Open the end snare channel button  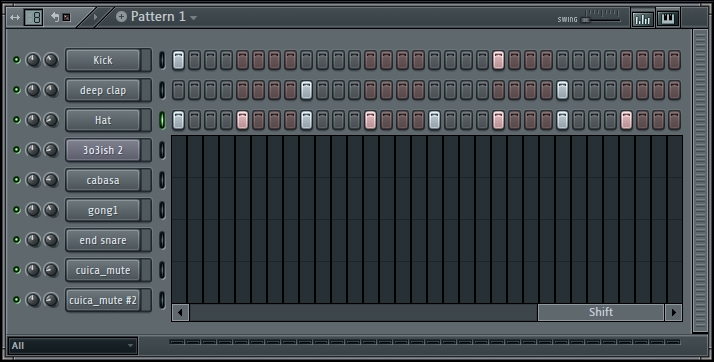[x=103, y=240]
